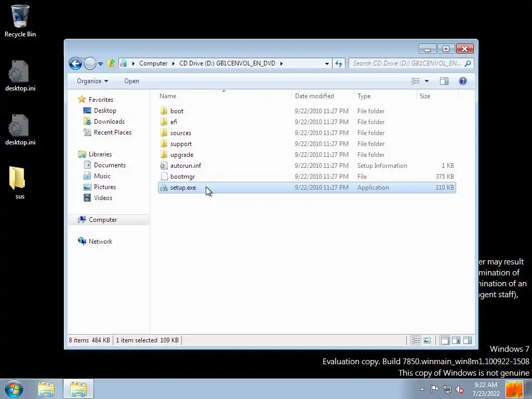
Task: Switch to large thumbnails view in status bar
Action: click(427, 340)
